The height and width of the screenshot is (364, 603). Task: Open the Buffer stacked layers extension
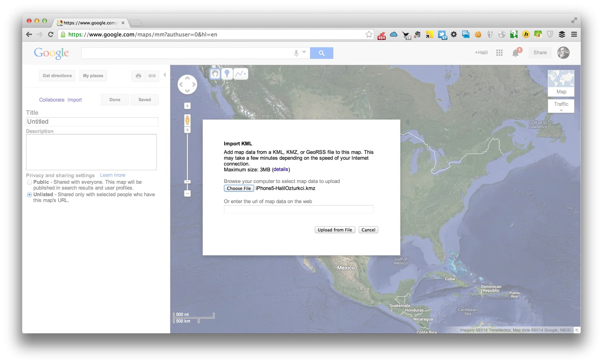(562, 35)
